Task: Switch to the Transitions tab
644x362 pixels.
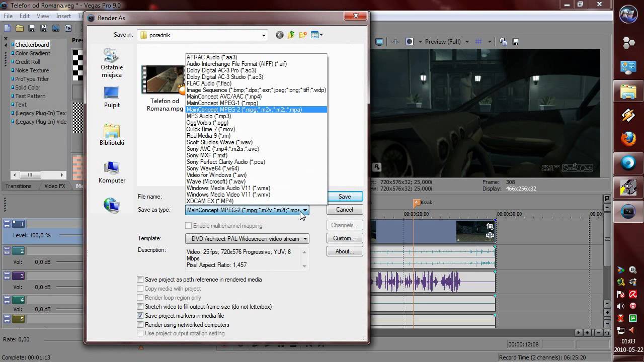Action: pos(18,186)
